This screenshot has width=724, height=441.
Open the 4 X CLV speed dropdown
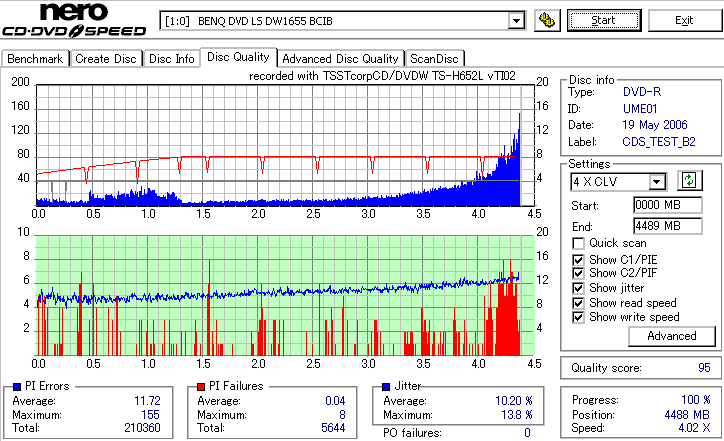(x=656, y=182)
